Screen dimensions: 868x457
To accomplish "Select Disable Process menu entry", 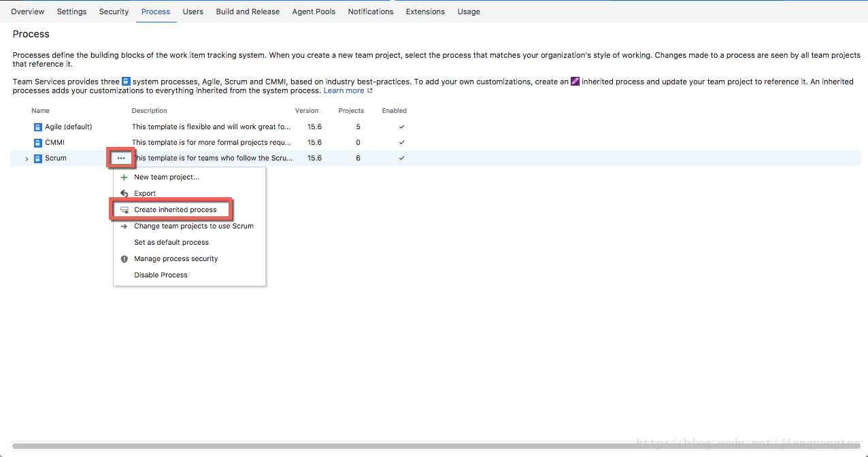I will [x=161, y=275].
